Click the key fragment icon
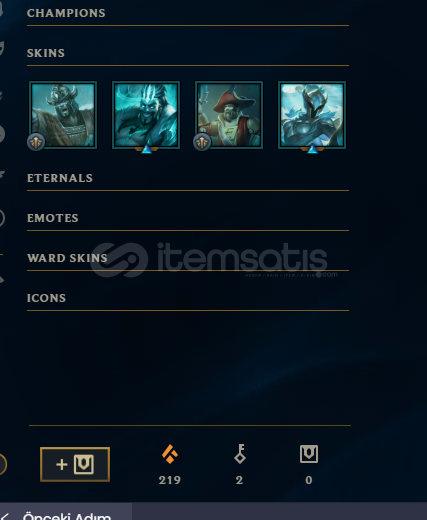Viewport: 427px width, 520px height. click(x=240, y=454)
